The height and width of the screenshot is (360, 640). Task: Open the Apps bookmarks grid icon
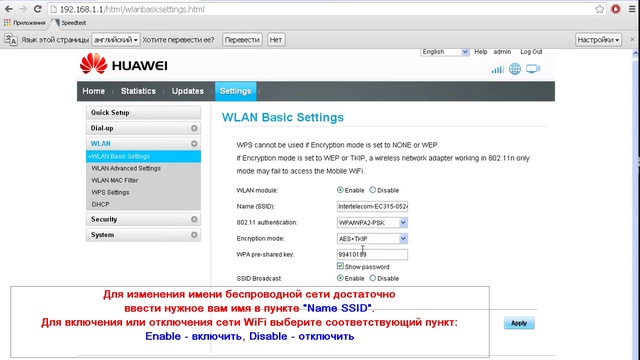7,23
